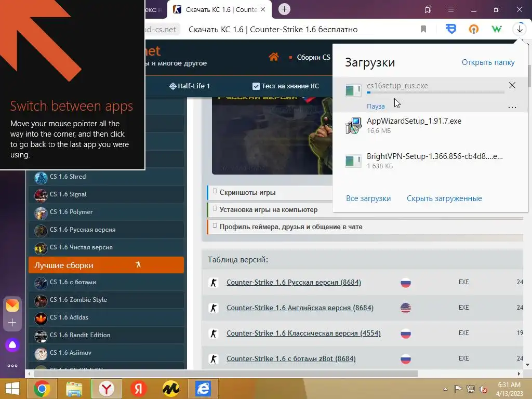The width and height of the screenshot is (532, 399).
Task: Click the AppWizardSetup installer icon
Action: click(x=353, y=126)
